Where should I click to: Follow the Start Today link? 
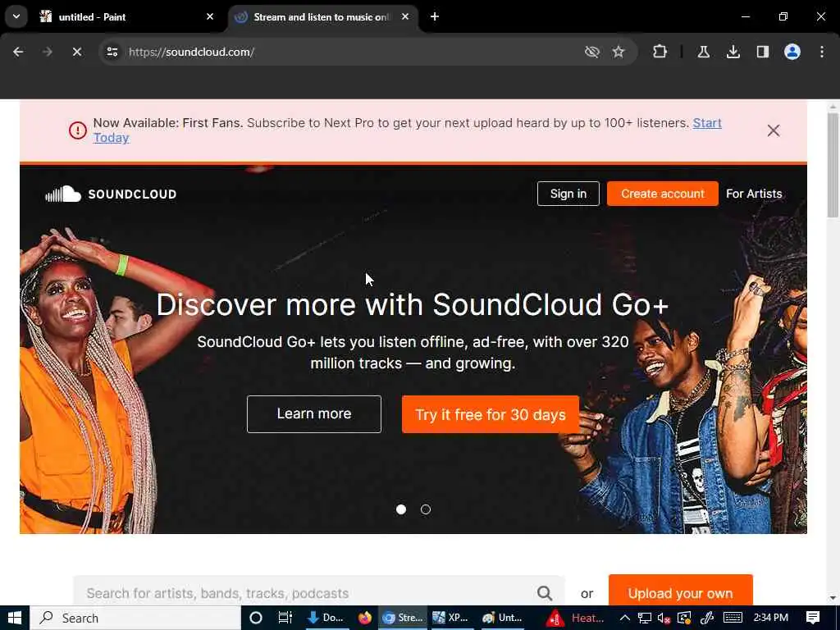(707, 123)
